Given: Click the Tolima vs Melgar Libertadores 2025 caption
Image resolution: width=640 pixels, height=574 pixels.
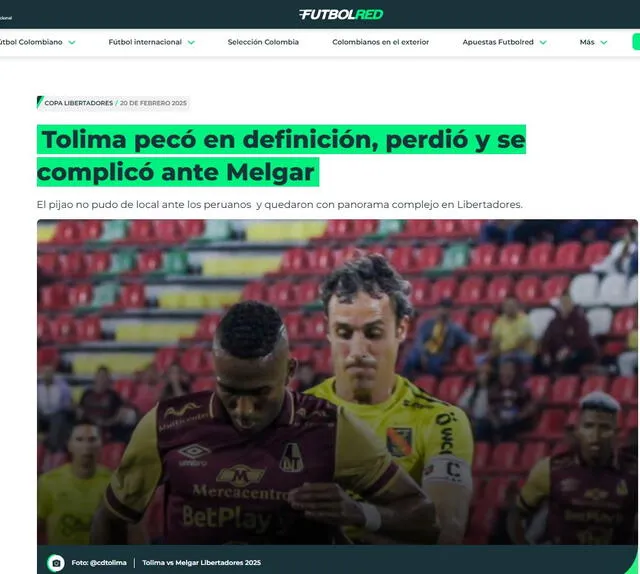Looking at the screenshot, I should tap(202, 563).
